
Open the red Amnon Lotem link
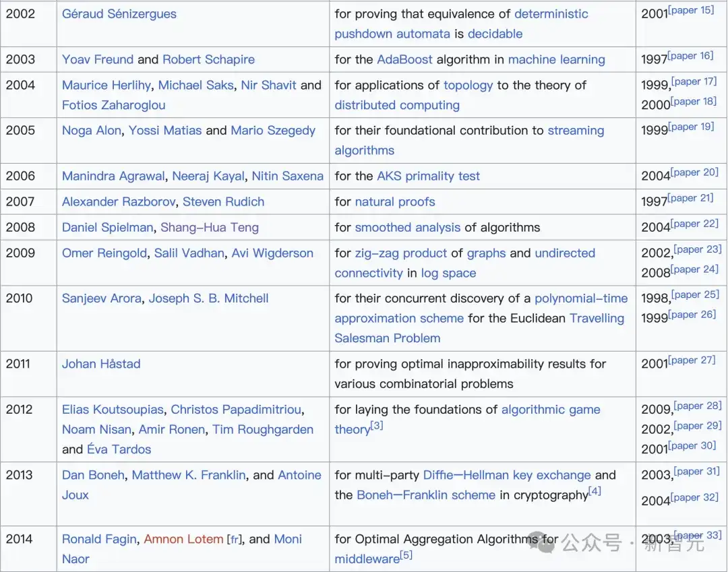183,539
